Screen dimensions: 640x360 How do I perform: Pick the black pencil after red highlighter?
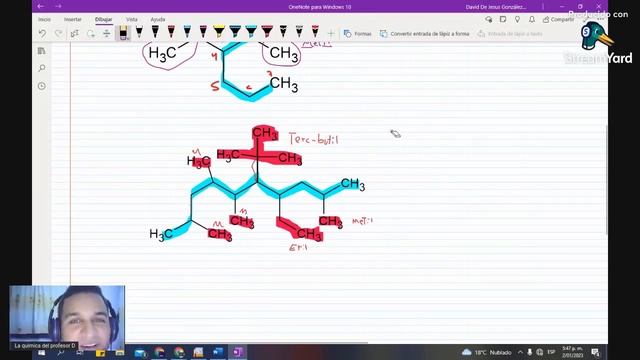283,32
